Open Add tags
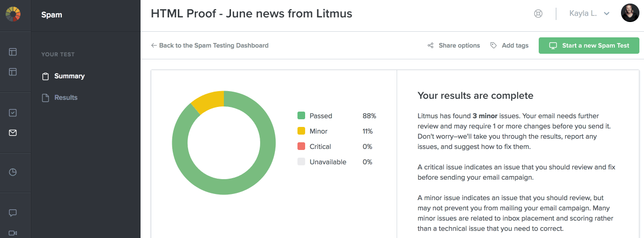Screen dimensions: 644x238 click(509, 46)
